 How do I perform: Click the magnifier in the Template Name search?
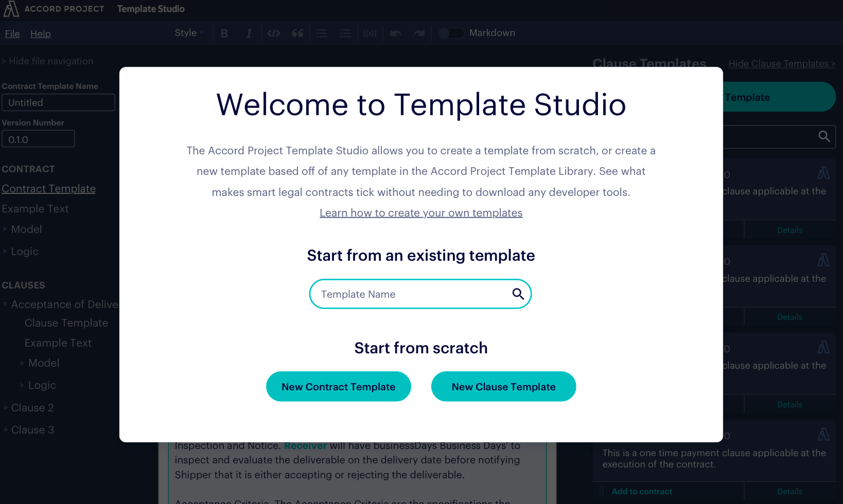point(518,294)
